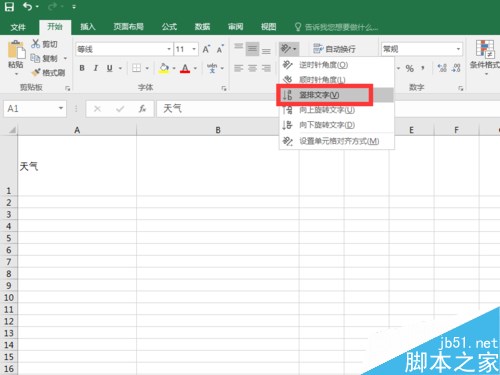Expand the Number group dialog launcher
The image size is (500, 375).
click(x=461, y=88)
